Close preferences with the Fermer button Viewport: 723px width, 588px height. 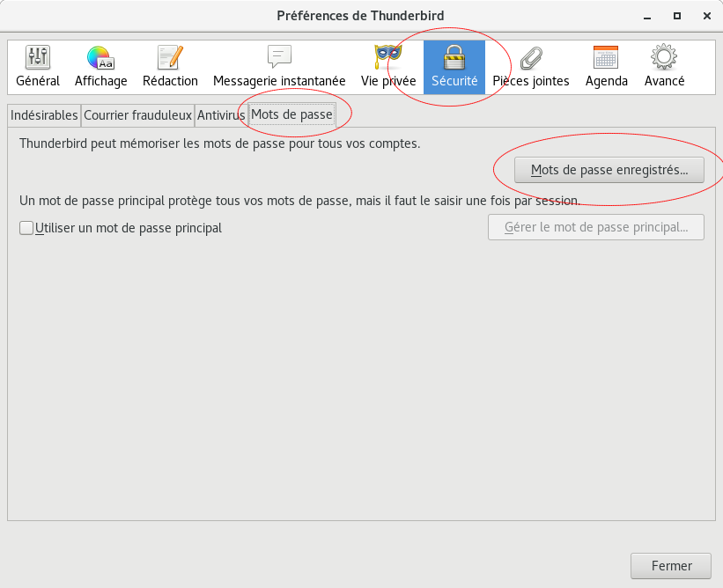tap(671, 566)
